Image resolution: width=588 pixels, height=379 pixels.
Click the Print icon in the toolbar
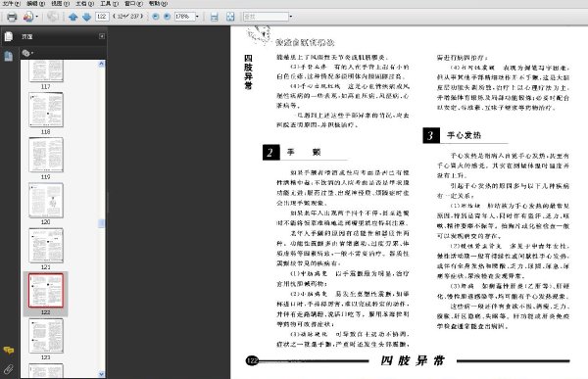(12, 17)
